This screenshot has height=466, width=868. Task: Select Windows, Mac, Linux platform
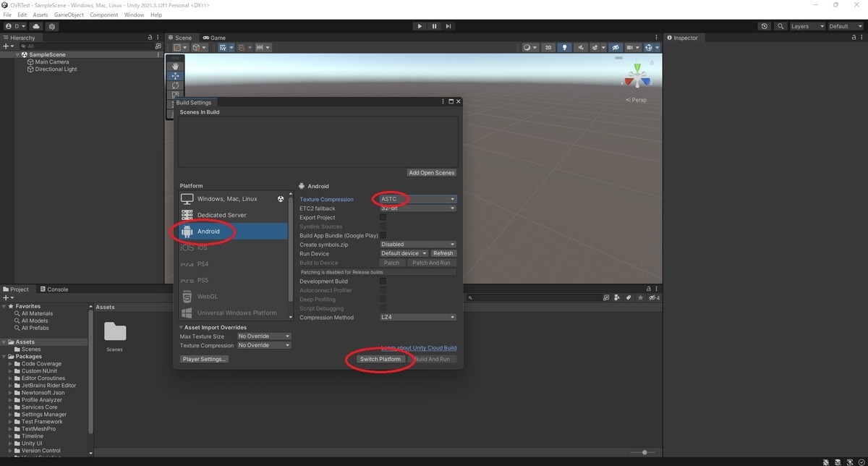pos(233,199)
